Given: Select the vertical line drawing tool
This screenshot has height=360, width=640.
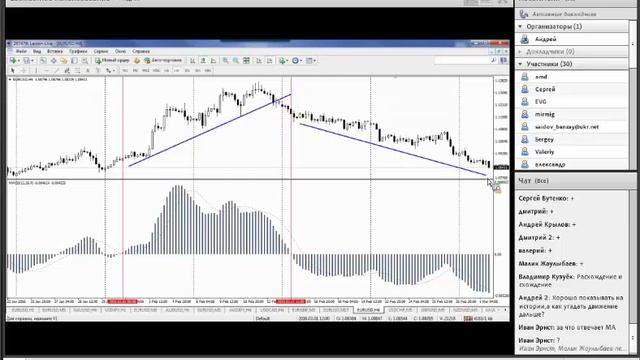Looking at the screenshot, I should pyautogui.click(x=36, y=71).
